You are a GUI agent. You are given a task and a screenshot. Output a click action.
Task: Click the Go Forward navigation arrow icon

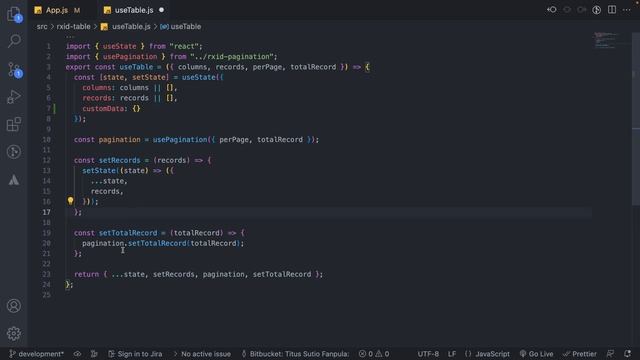pyautogui.click(x=582, y=10)
